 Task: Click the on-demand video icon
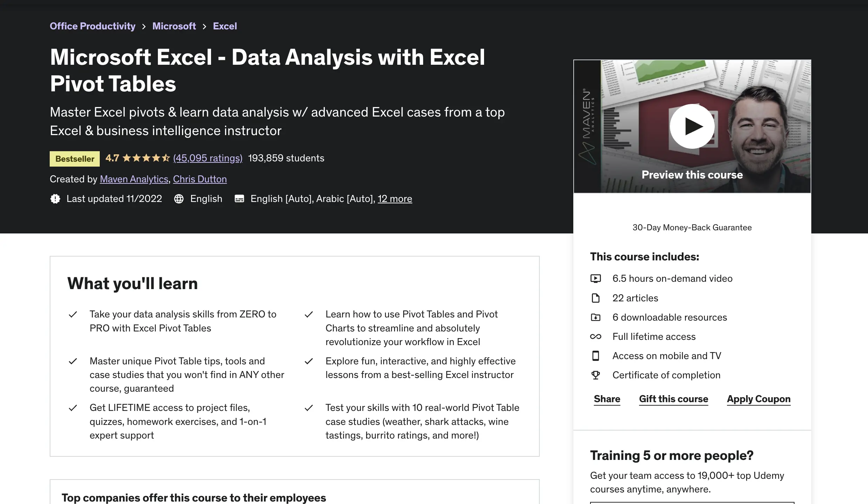(x=595, y=279)
